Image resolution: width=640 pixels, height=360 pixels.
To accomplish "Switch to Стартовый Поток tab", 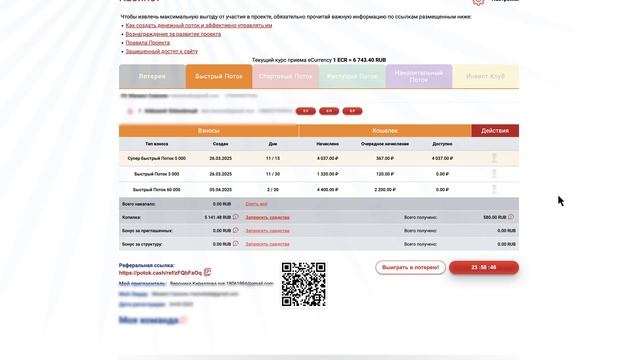I will tap(285, 76).
